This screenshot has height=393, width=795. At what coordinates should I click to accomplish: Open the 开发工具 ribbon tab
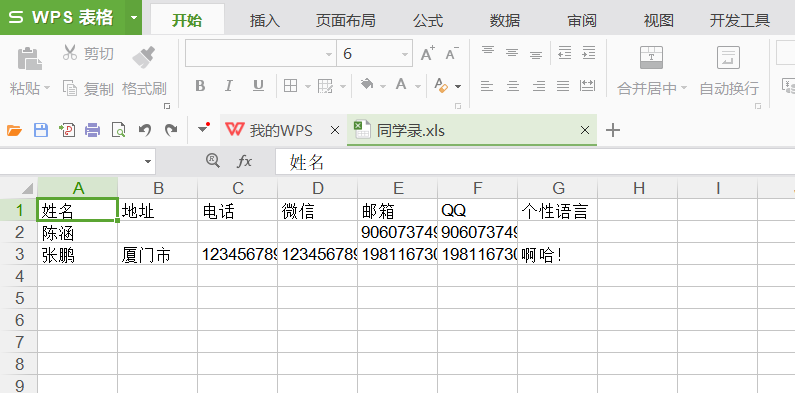pyautogui.click(x=740, y=20)
